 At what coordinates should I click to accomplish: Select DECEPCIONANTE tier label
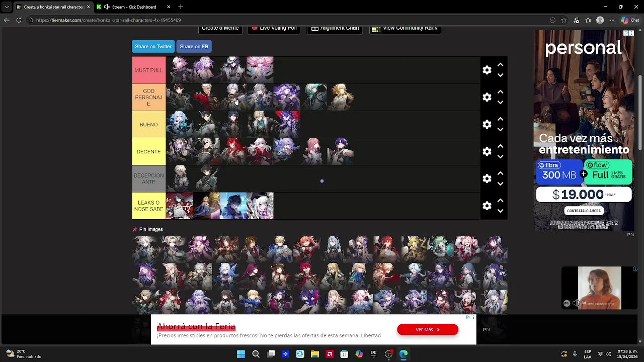pyautogui.click(x=148, y=179)
